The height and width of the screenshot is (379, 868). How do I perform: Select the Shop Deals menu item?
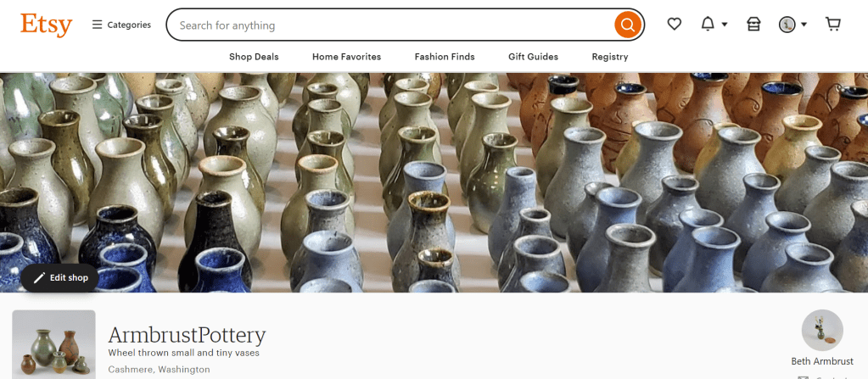coord(254,57)
